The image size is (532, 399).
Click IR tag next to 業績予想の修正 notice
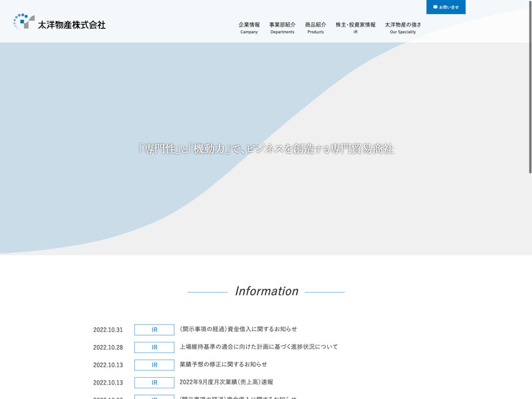(x=154, y=365)
